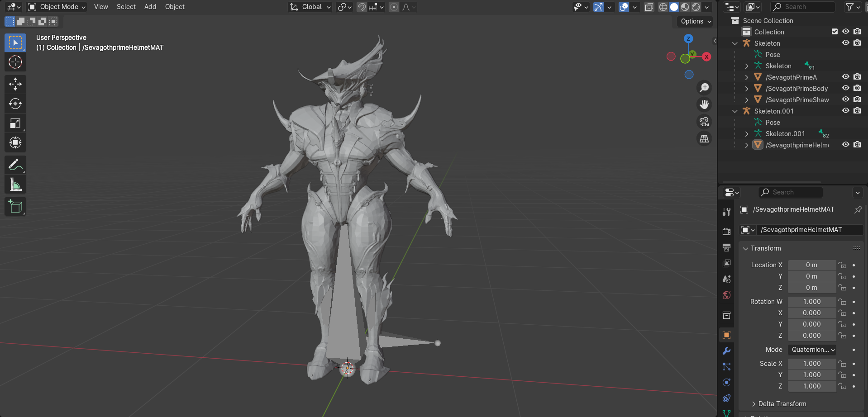Image resolution: width=868 pixels, height=417 pixels.
Task: Collapse the Skeleton tree item
Action: point(735,43)
